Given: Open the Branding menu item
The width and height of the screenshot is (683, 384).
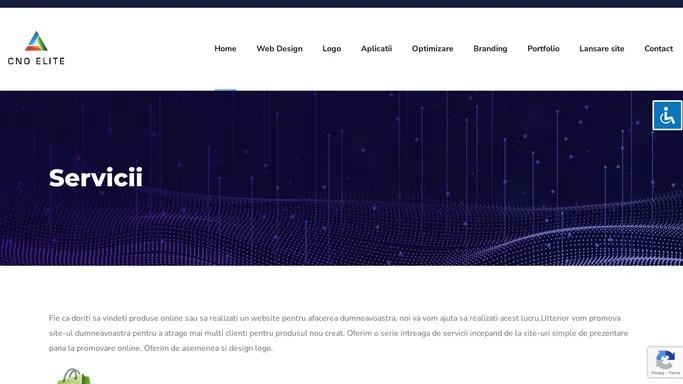Looking at the screenshot, I should [490, 49].
